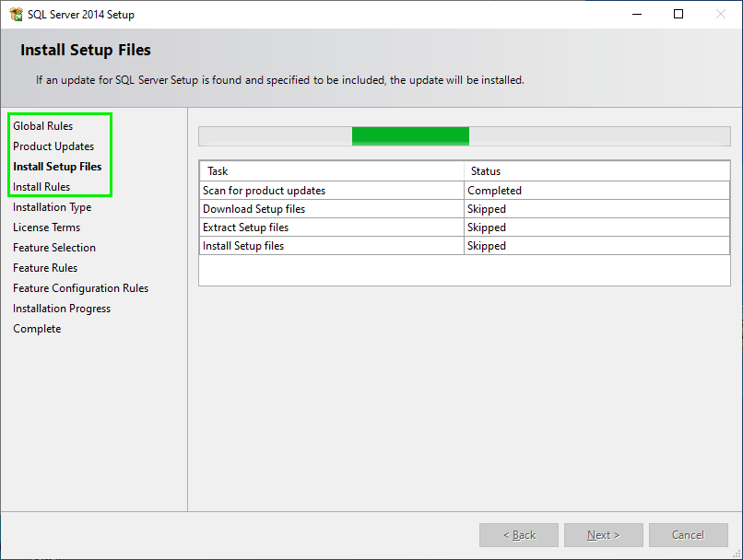Select Feature Configuration Rules step
The height and width of the screenshot is (560, 743).
point(80,287)
